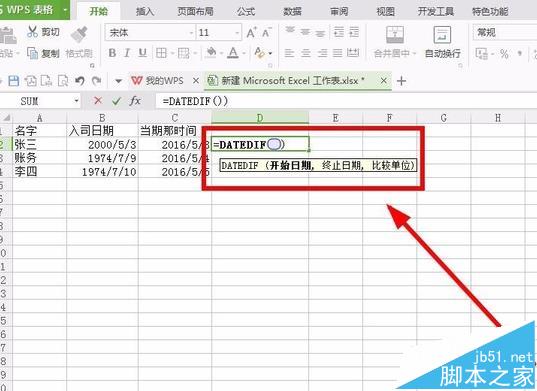
Task: Open the 数据 ribbon tab
Action: pyautogui.click(x=292, y=11)
